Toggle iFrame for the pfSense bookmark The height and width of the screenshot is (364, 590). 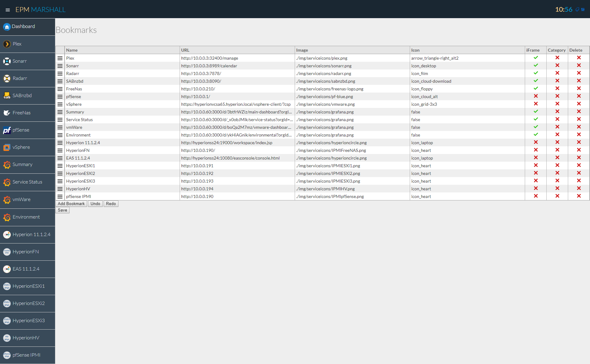click(x=536, y=96)
